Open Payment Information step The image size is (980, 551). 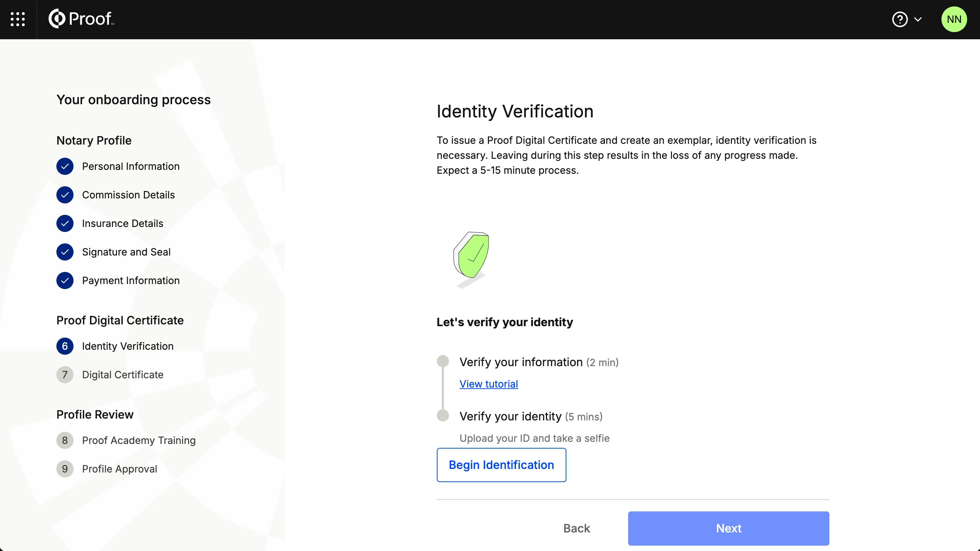pos(131,280)
